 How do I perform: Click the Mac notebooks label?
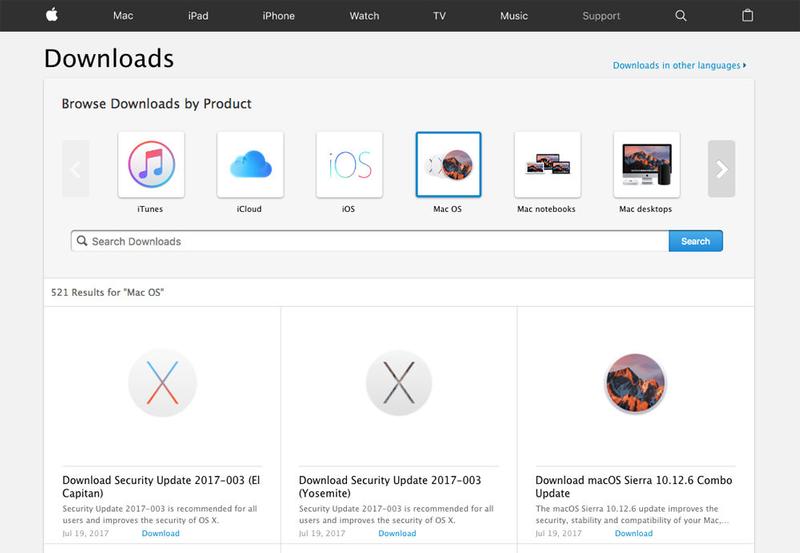click(x=546, y=209)
